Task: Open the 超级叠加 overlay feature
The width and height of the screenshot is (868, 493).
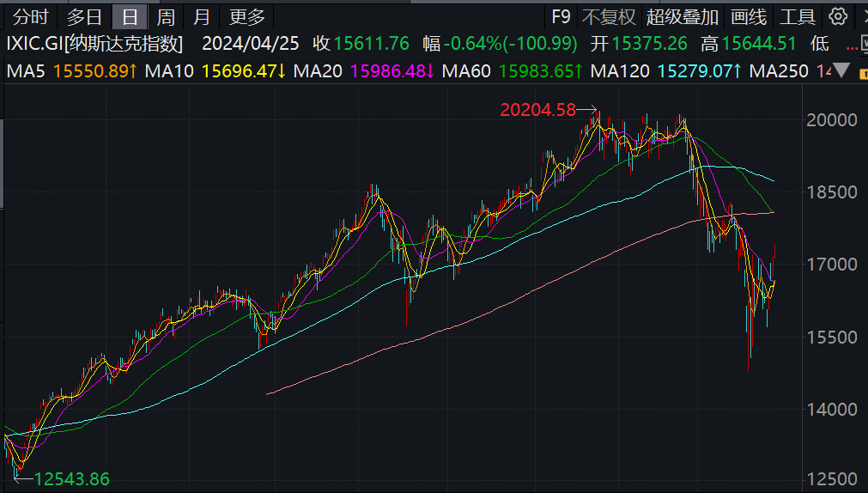Action: click(682, 16)
